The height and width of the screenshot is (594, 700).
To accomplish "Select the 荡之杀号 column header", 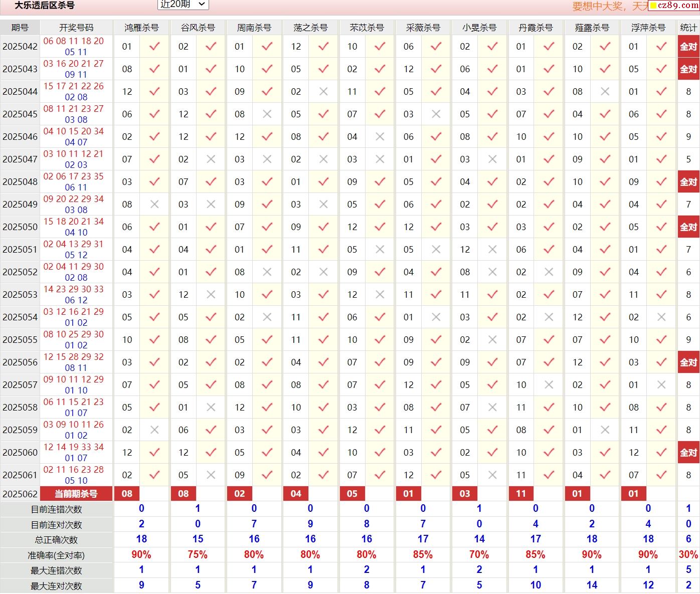I will [310, 28].
